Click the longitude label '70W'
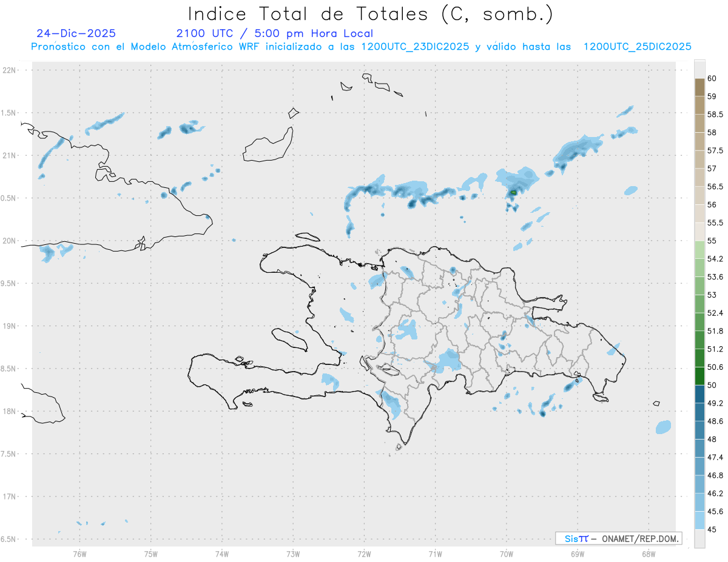Image resolution: width=728 pixels, height=562 pixels. click(507, 554)
